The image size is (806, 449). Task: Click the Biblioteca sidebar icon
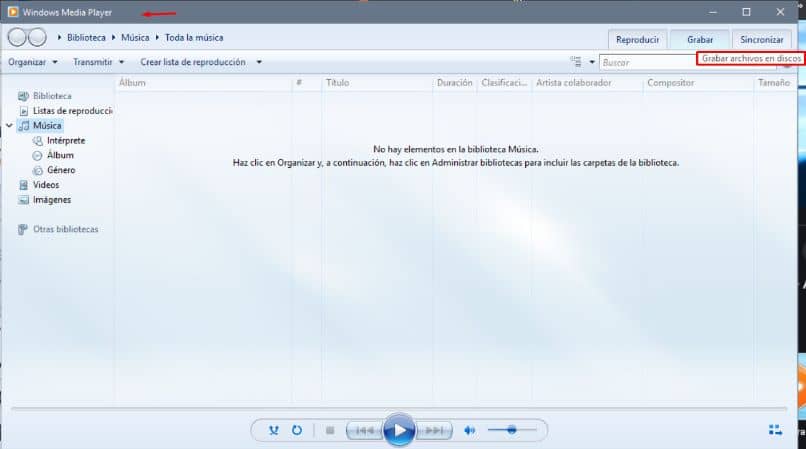coord(23,96)
